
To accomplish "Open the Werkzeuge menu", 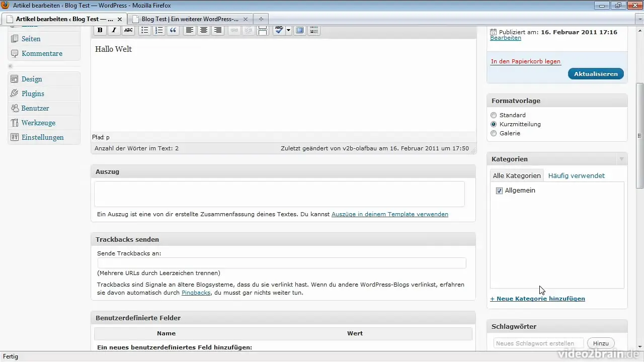I will 38,123.
